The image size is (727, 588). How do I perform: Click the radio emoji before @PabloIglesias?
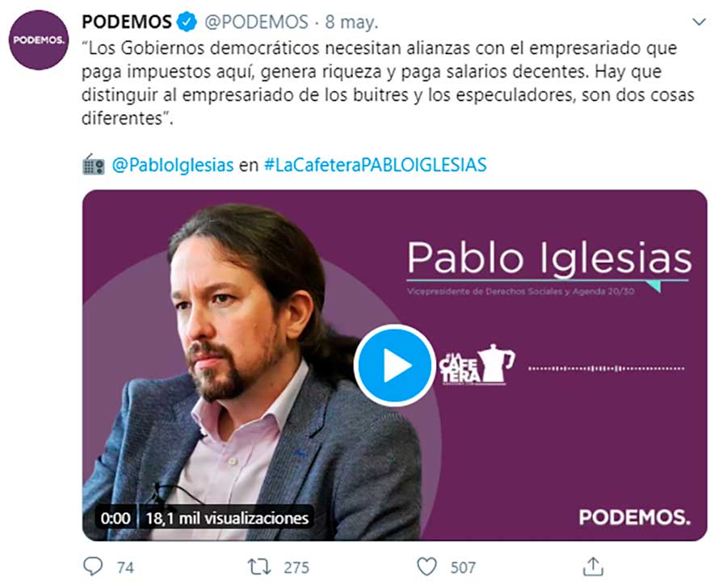point(94,165)
